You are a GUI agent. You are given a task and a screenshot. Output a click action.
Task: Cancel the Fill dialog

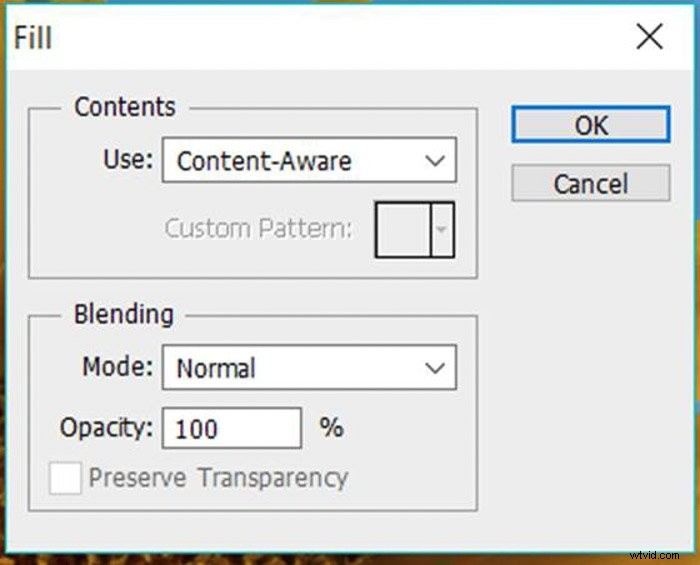[590, 184]
